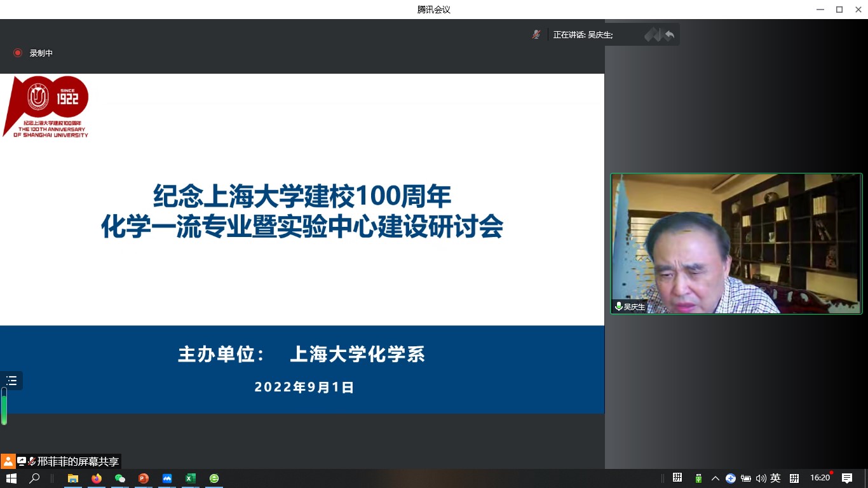Click the microphone icon beside 吴庆生 name
This screenshot has width=868, height=488.
pyautogui.click(x=618, y=307)
